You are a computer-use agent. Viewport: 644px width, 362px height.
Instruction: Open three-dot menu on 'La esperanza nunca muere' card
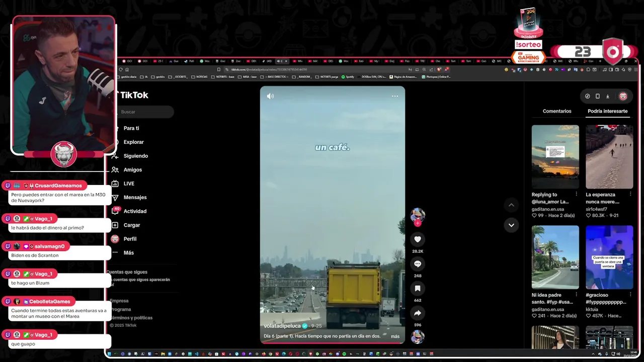point(630,194)
